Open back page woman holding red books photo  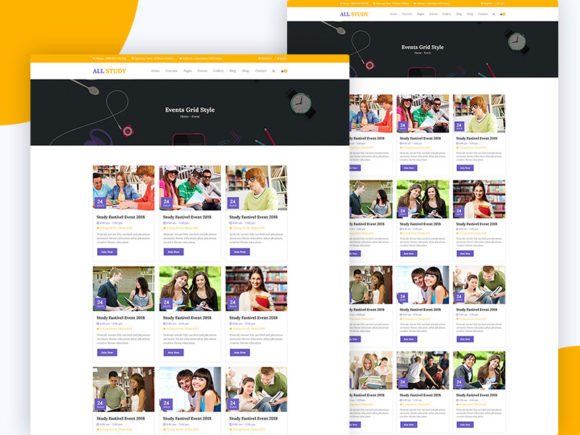click(479, 199)
